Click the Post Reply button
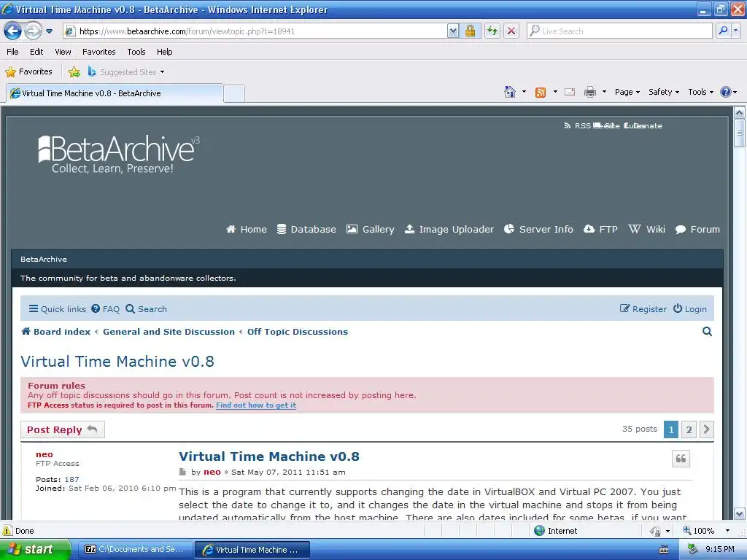The image size is (747, 560). (63, 429)
